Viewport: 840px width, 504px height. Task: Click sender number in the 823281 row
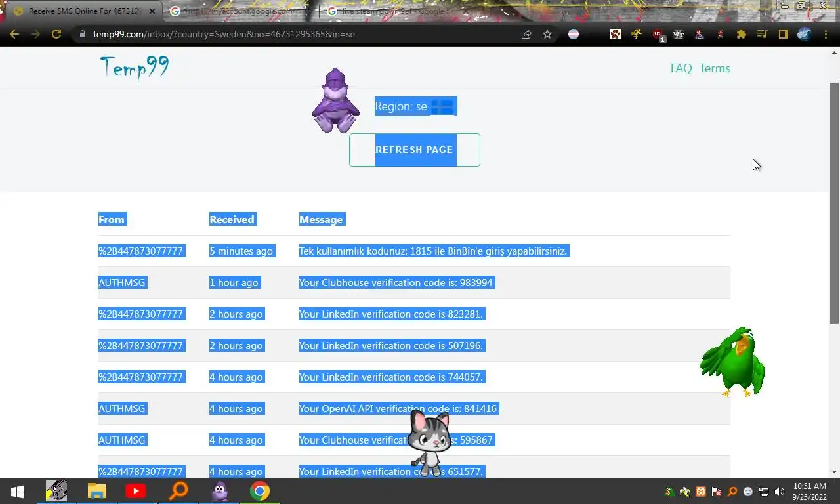(140, 314)
